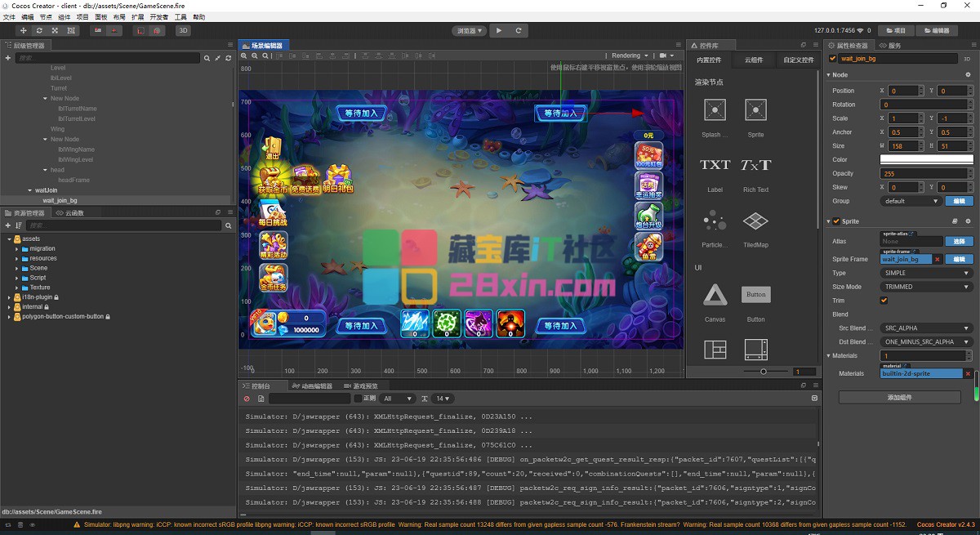Toggle 3D scene view button

click(x=184, y=30)
